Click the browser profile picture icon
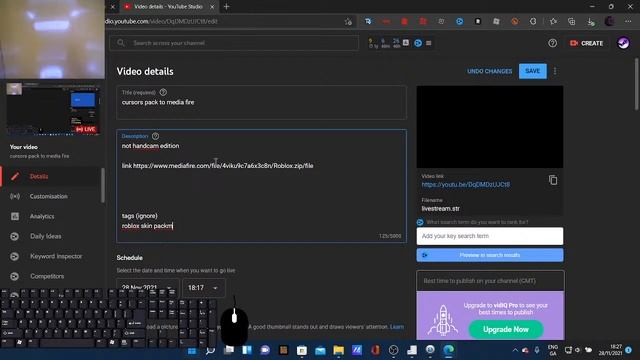The width and height of the screenshot is (640, 360). pyautogui.click(x=609, y=21)
